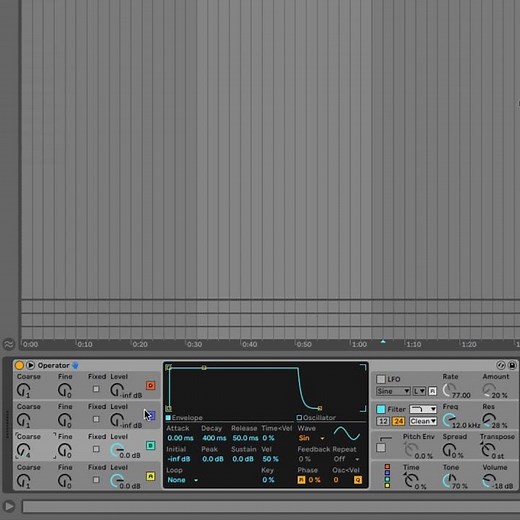
Task: Click the play button at bottom left
Action: [9, 506]
